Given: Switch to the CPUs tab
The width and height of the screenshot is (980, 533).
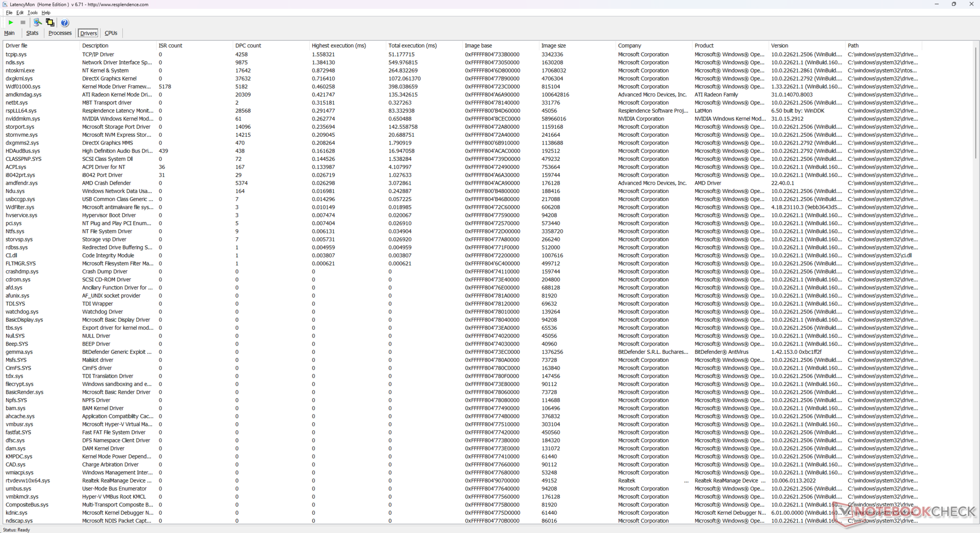Looking at the screenshot, I should pos(111,33).
